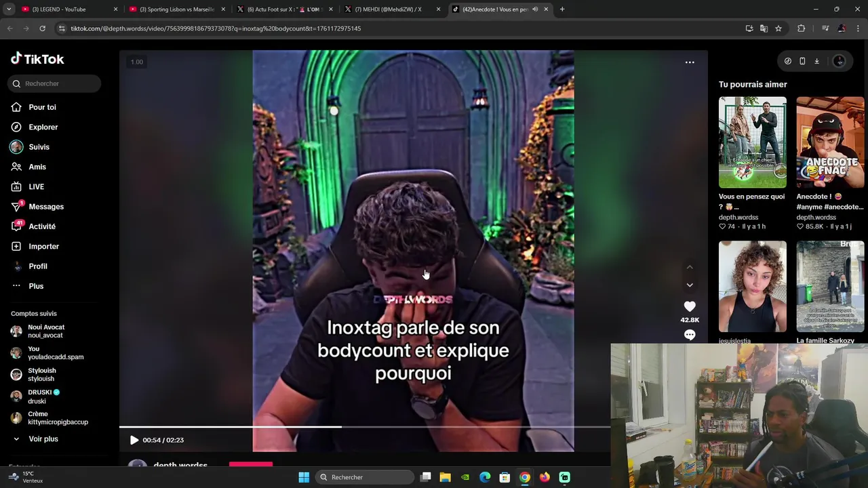Screen dimensions: 868x488
Task: Open the ANECDOTE FNAC video thumbnail
Action: [x=830, y=142]
